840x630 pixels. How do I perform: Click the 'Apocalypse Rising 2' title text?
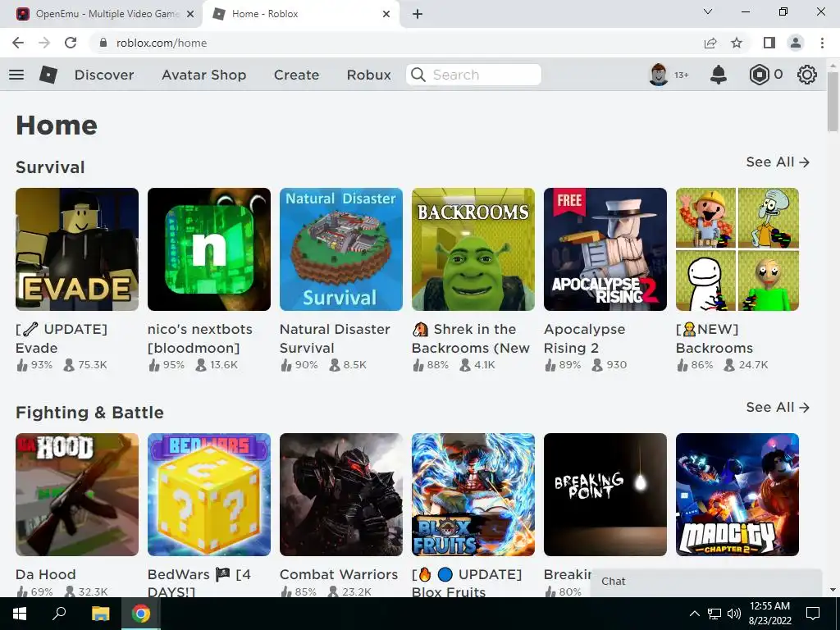tap(584, 339)
